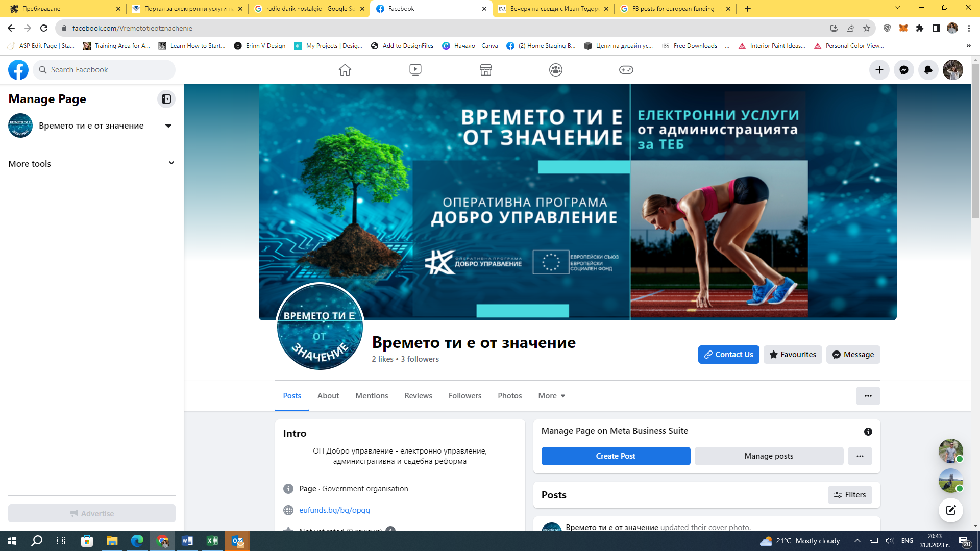
Task: Go back in browser history
Action: (11, 28)
